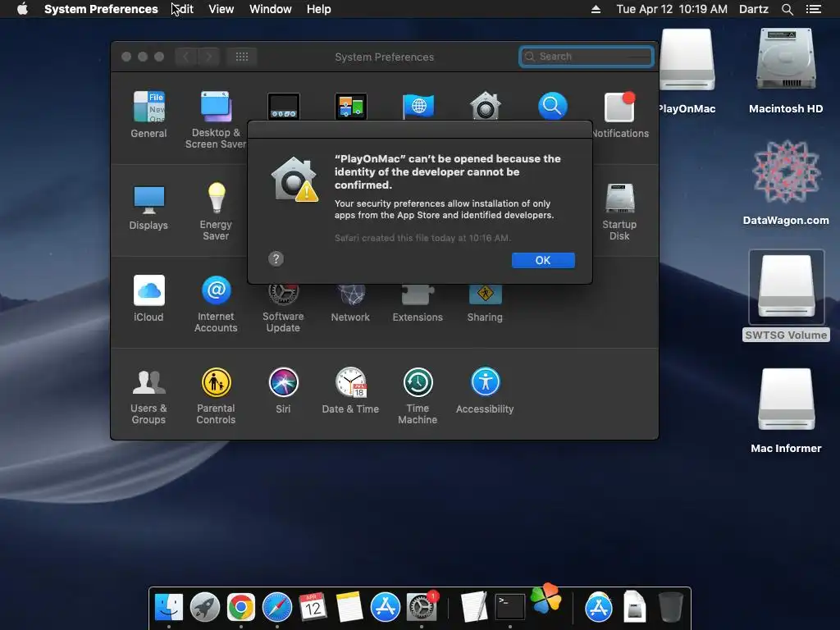Open iCloud preferences pane
This screenshot has width=840, height=630.
pos(148,299)
